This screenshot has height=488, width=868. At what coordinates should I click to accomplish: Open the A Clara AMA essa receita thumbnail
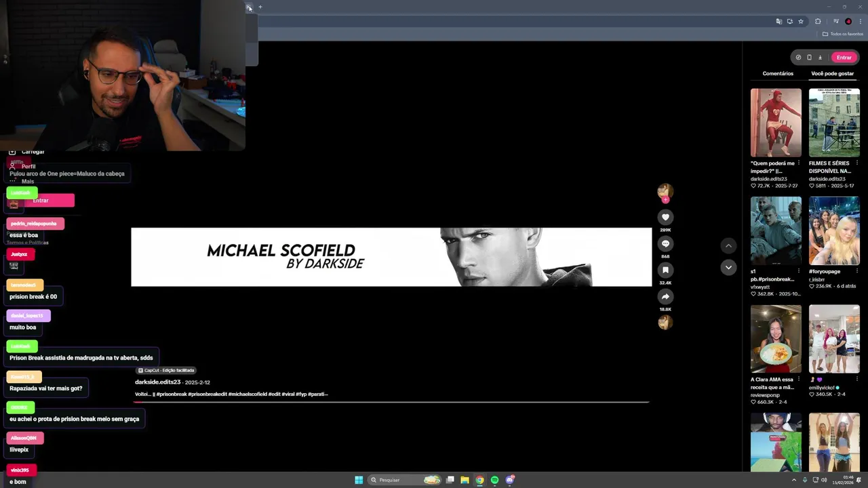pyautogui.click(x=776, y=339)
